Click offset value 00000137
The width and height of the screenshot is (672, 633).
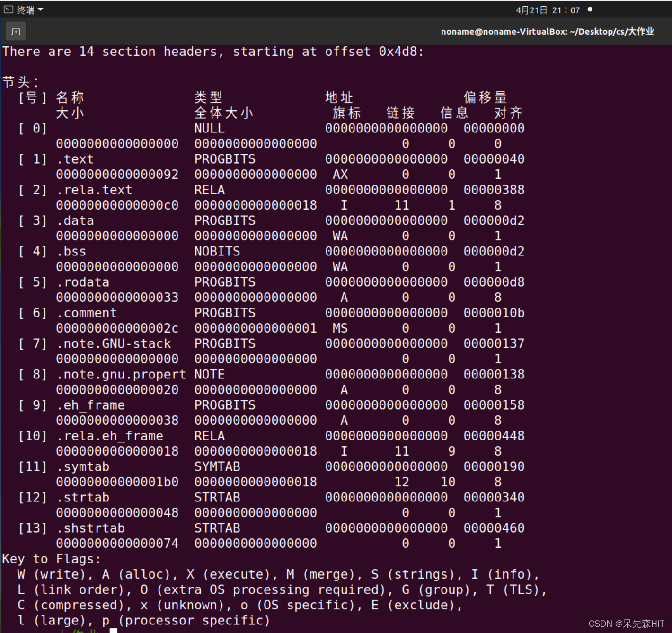(x=494, y=344)
